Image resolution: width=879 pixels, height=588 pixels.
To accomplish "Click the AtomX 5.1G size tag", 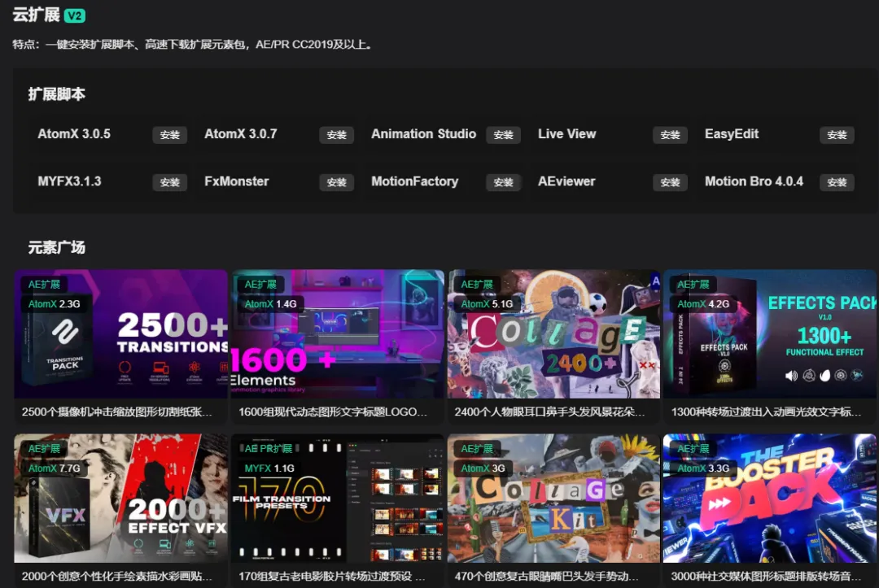I will (x=487, y=304).
